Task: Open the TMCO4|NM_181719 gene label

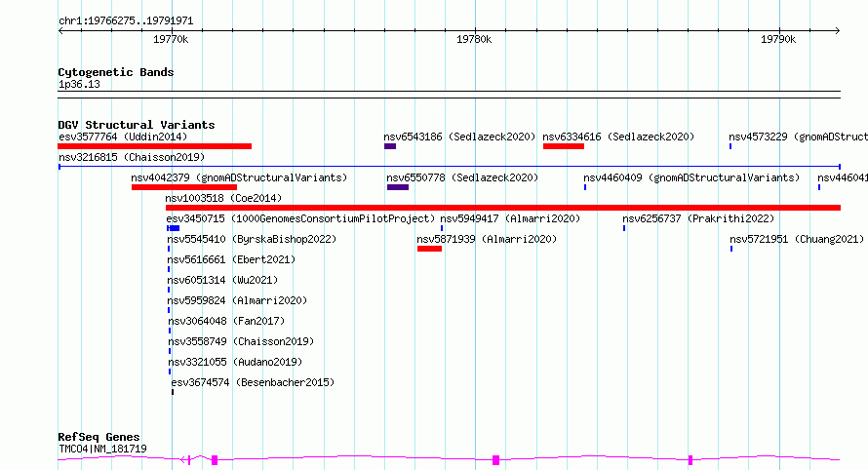Action: click(x=103, y=449)
